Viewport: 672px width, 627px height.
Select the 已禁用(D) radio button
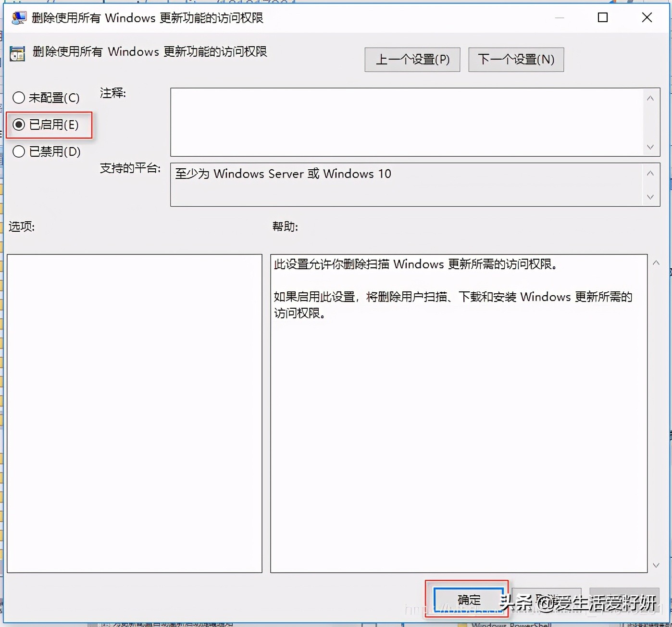click(47, 152)
